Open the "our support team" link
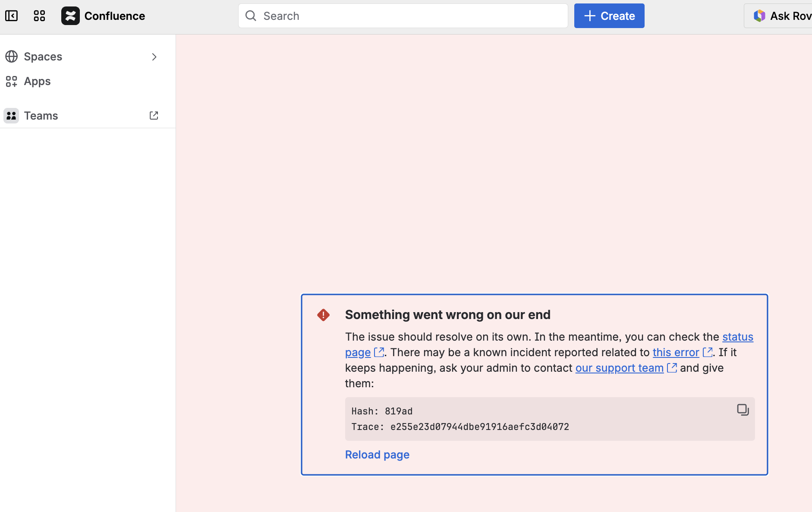812x512 pixels. click(x=619, y=368)
